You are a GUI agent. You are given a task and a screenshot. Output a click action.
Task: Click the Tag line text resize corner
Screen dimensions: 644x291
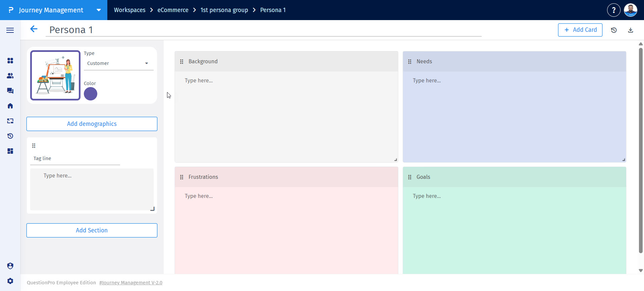pyautogui.click(x=152, y=209)
